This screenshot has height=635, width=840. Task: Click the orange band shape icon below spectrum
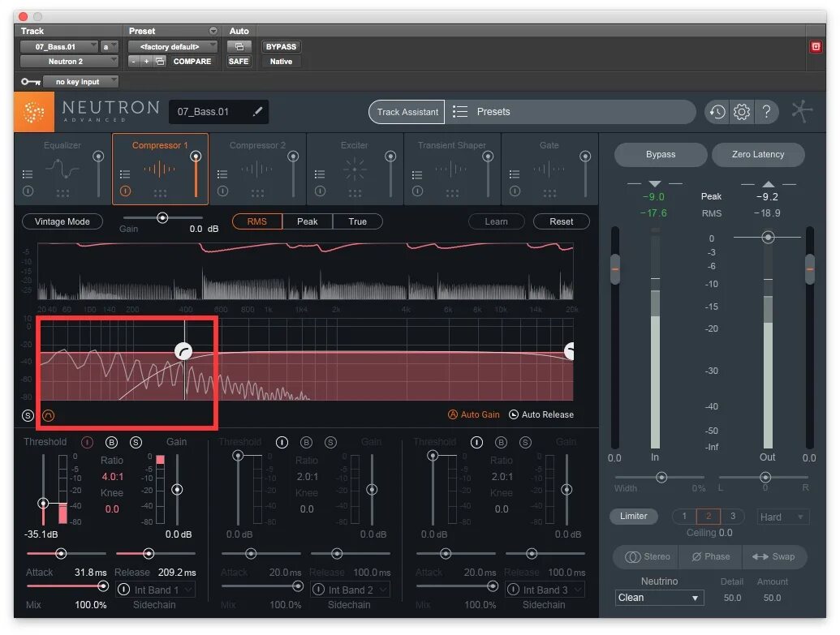tap(48, 415)
